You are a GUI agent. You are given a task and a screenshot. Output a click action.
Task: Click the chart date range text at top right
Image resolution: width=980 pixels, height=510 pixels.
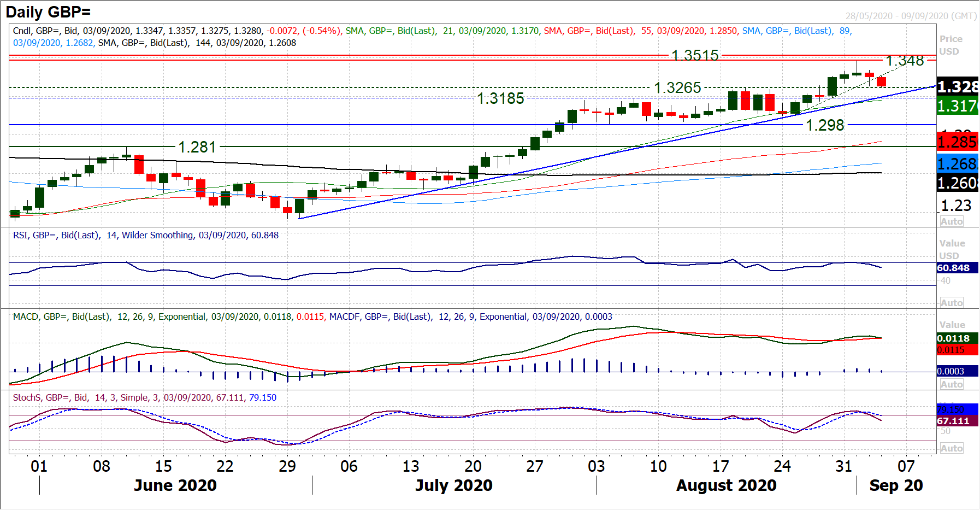click(x=911, y=16)
